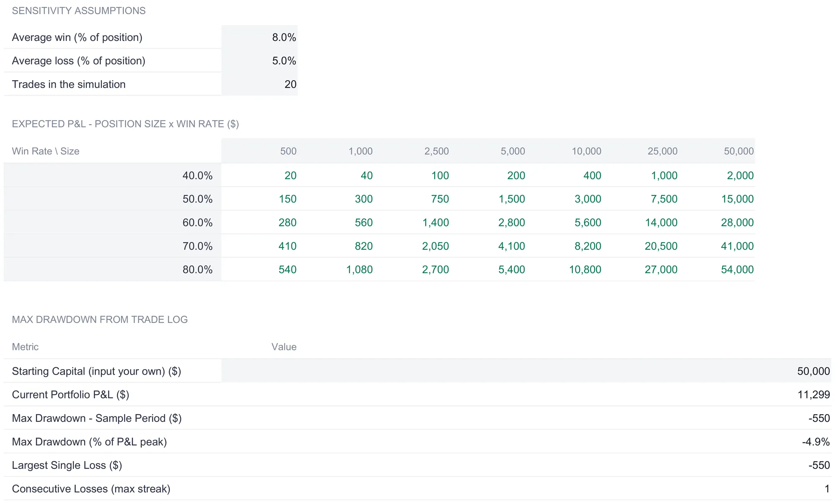
Task: Click the Consecutive Losses (max streak) label
Action: [x=91, y=488]
